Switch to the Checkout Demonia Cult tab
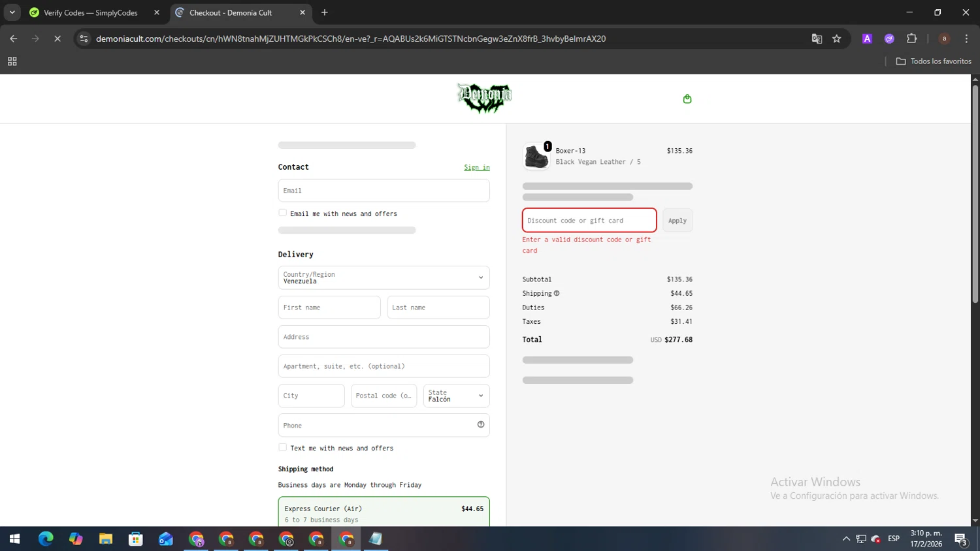Screen dimensions: 980x551 coord(231,12)
